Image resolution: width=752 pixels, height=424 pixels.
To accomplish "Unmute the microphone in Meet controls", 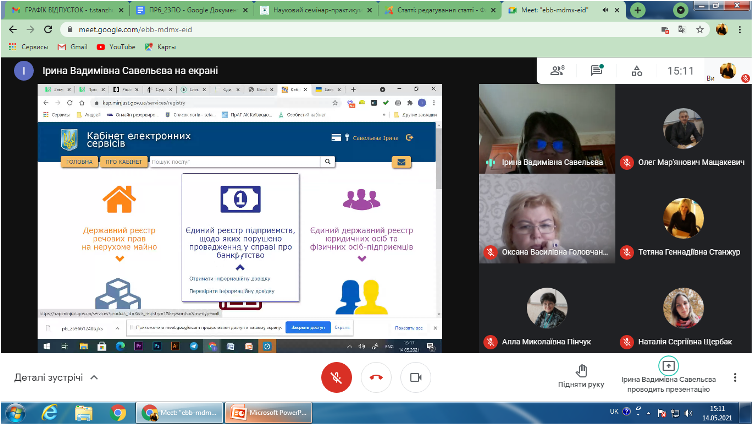I will coord(336,377).
